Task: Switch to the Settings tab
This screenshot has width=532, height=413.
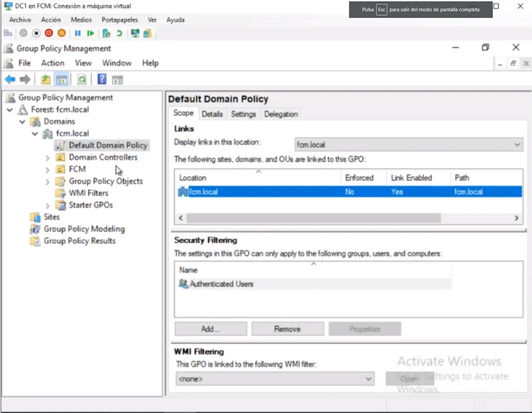Action: (243, 114)
